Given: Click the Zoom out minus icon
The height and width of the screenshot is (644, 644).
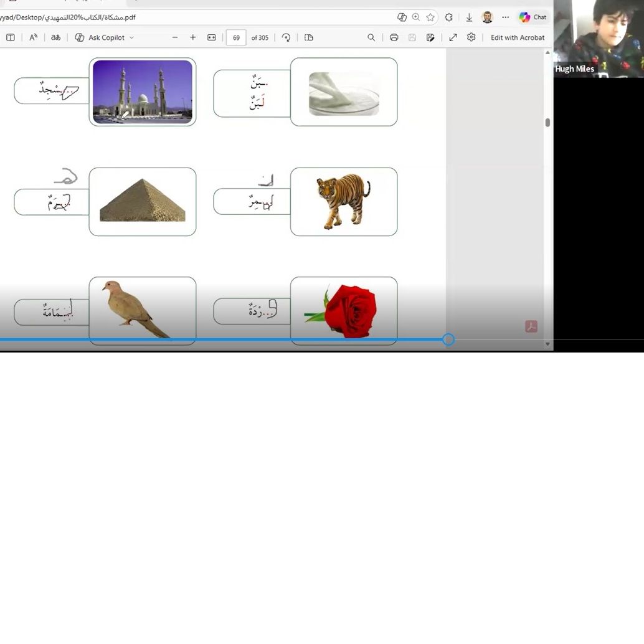Looking at the screenshot, I should click(175, 37).
